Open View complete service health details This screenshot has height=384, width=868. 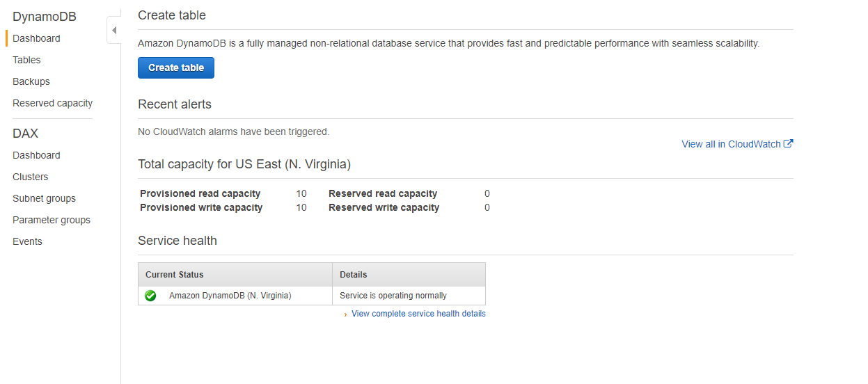[x=418, y=314]
